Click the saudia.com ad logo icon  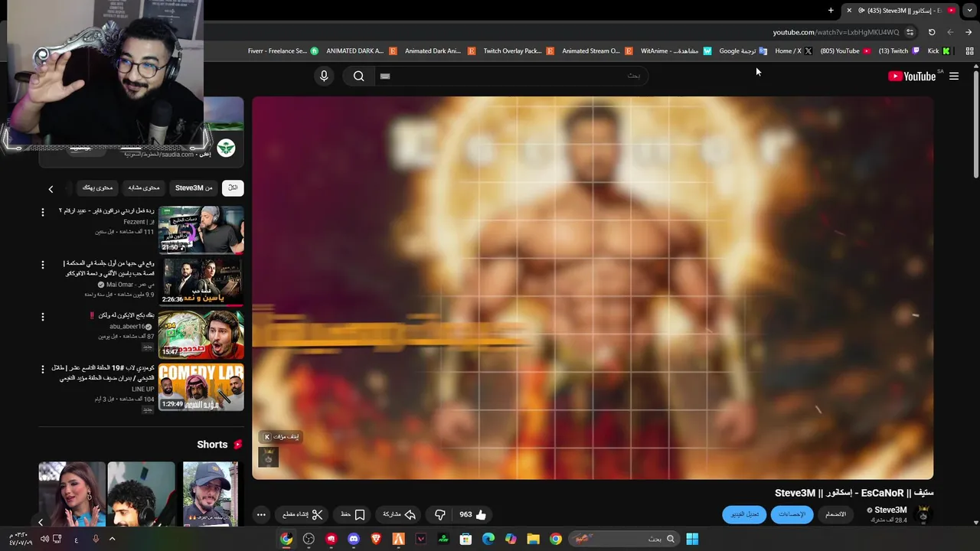(226, 148)
